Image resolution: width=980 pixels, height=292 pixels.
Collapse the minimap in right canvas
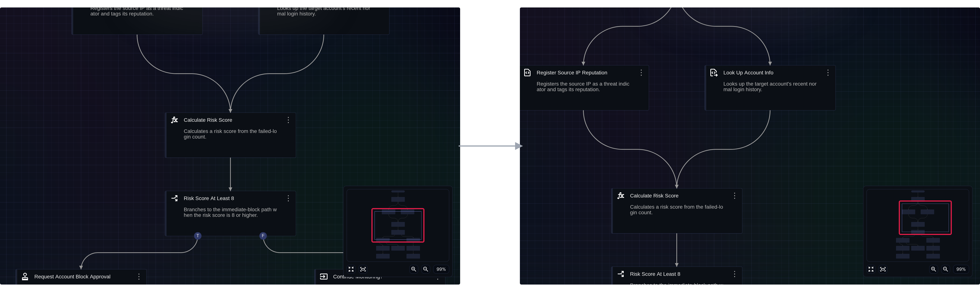(x=871, y=269)
